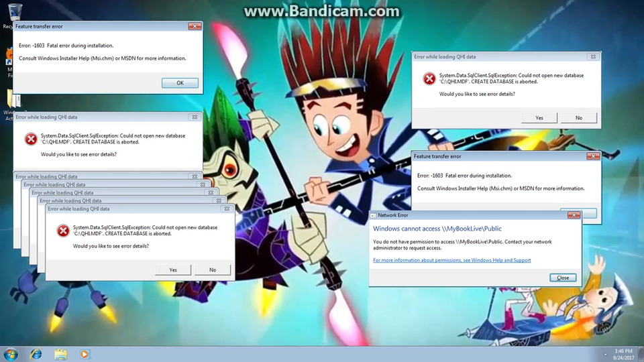Open the Recycle Bin desktop icon
This screenshot has width=644, height=362.
pyautogui.click(x=14, y=12)
